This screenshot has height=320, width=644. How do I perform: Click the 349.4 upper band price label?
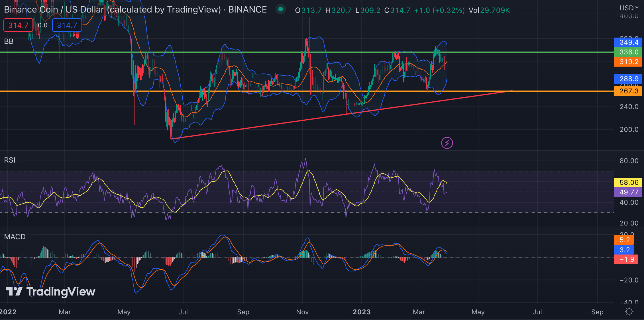[628, 42]
